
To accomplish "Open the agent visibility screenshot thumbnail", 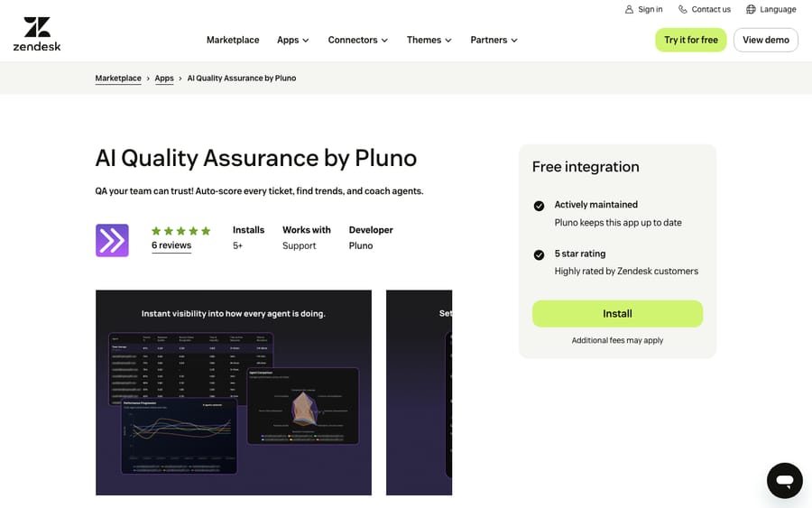I will point(234,393).
